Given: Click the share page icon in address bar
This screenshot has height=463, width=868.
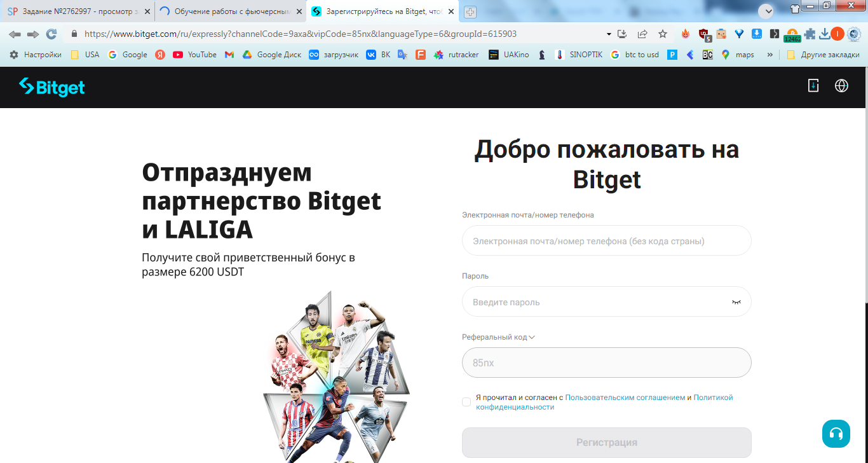Looking at the screenshot, I should (642, 34).
